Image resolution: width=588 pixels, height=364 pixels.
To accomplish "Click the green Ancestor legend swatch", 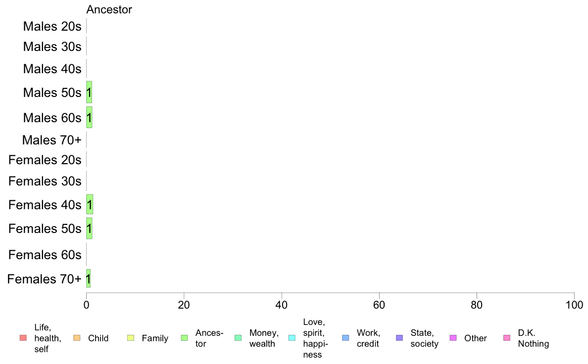I will pyautogui.click(x=184, y=338).
